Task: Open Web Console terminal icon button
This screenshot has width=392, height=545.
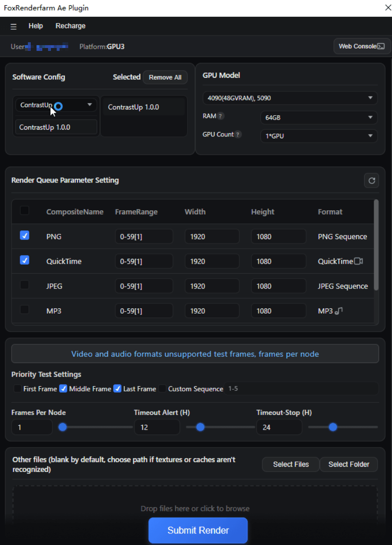Action: pyautogui.click(x=362, y=47)
